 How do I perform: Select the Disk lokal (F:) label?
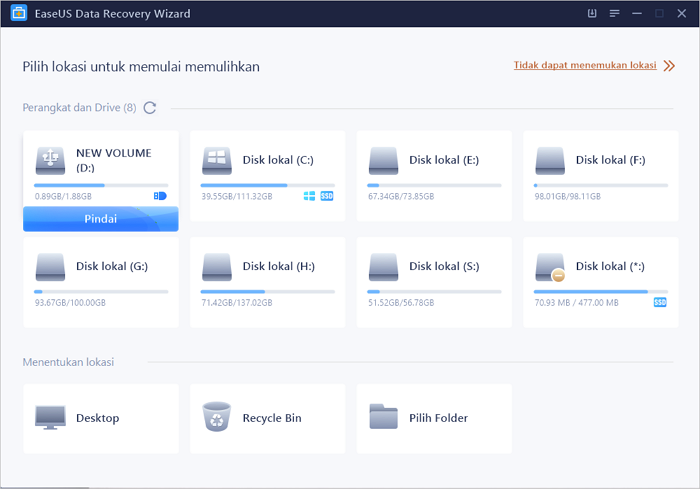pyautogui.click(x=611, y=160)
